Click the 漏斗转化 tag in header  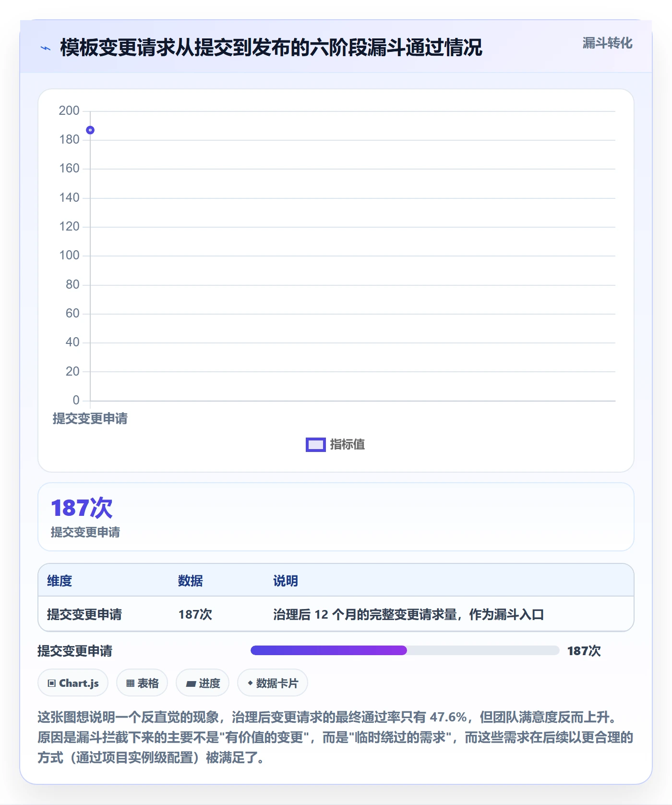607,43
